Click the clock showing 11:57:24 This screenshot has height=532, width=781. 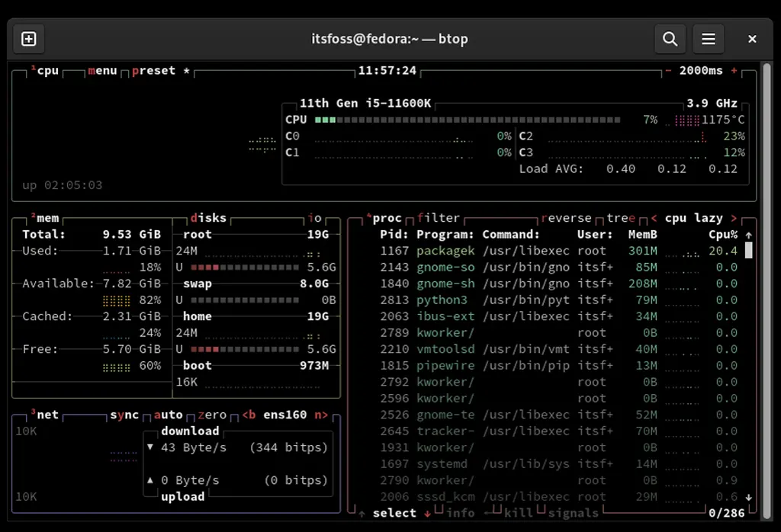[x=387, y=71]
